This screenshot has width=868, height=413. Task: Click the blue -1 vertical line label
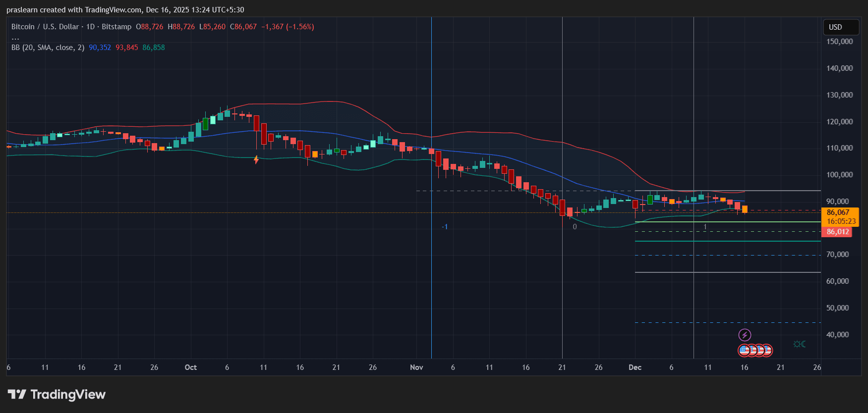tap(445, 227)
